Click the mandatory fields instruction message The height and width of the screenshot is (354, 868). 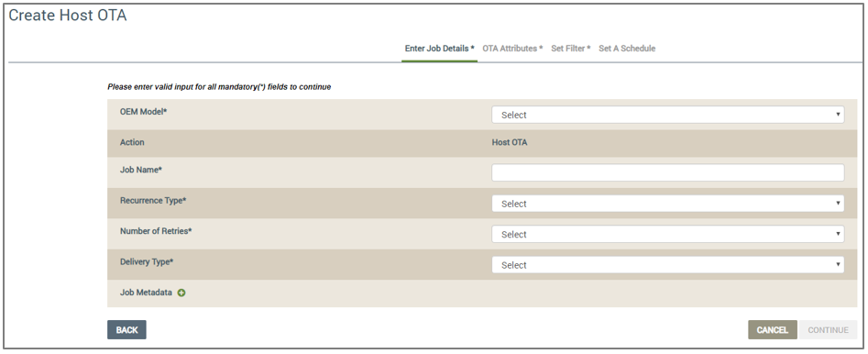coord(219,87)
